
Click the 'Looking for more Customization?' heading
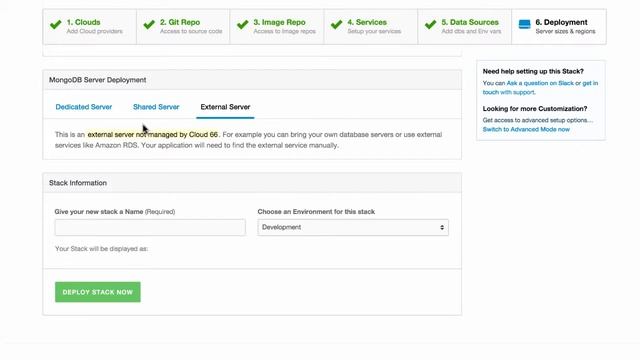[x=535, y=109]
